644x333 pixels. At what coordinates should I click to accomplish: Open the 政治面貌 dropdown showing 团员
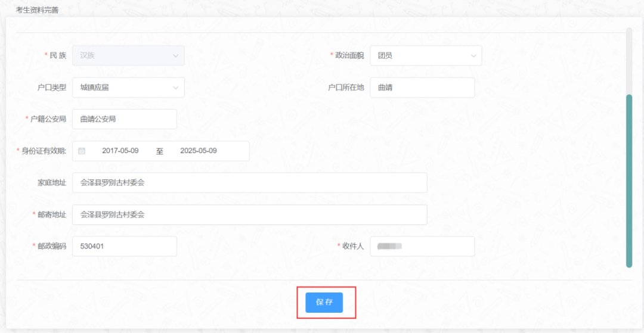426,55
